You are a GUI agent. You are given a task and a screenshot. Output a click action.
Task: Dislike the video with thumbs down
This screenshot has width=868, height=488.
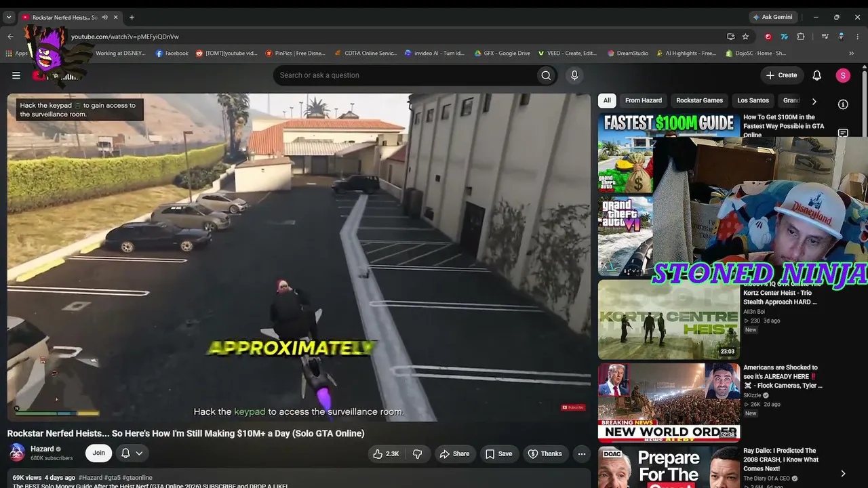tap(418, 453)
